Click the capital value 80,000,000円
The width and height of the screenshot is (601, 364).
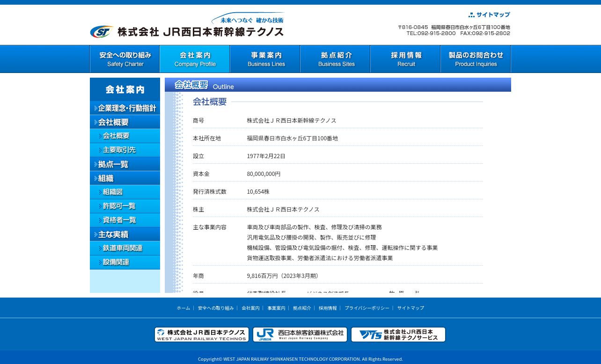264,174
